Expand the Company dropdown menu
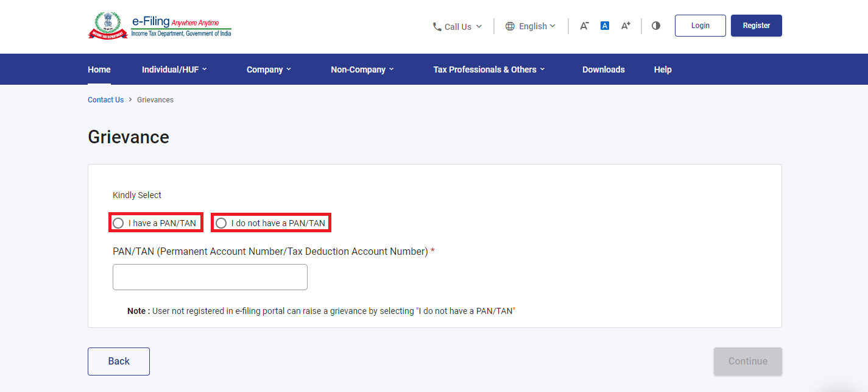This screenshot has height=392, width=868. (x=269, y=69)
